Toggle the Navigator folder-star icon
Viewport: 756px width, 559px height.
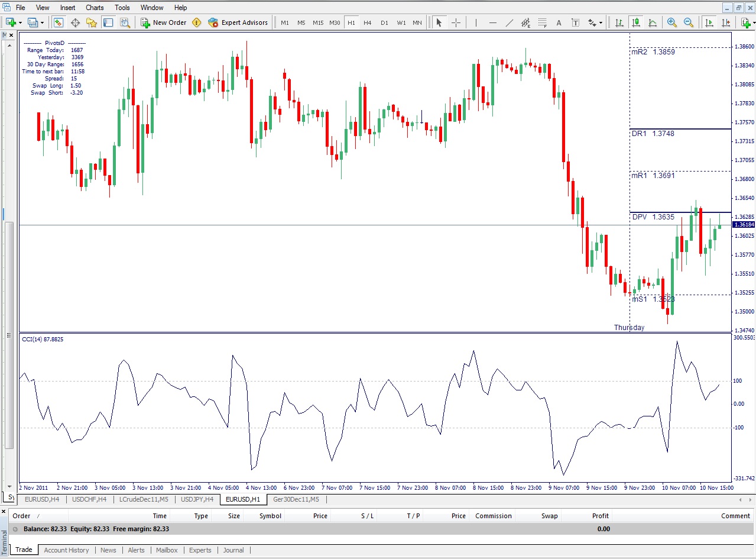[92, 22]
